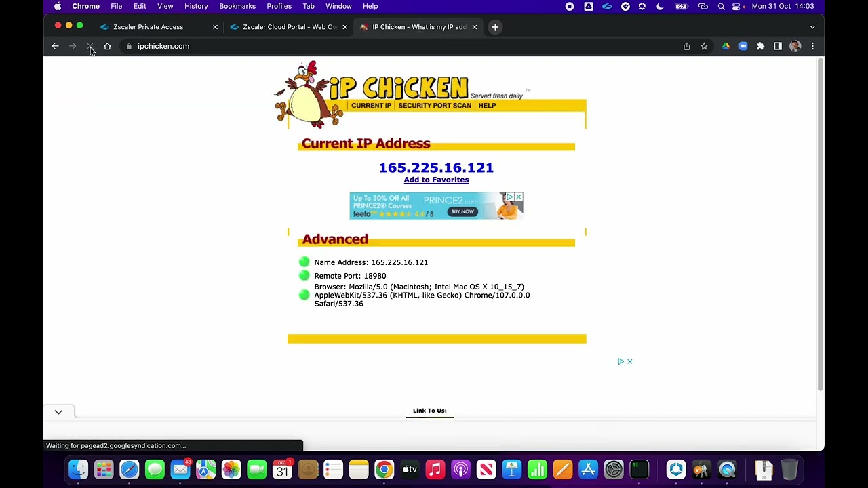Collapse the bottom ad with chevron
868x488 pixels.
pyautogui.click(x=58, y=412)
